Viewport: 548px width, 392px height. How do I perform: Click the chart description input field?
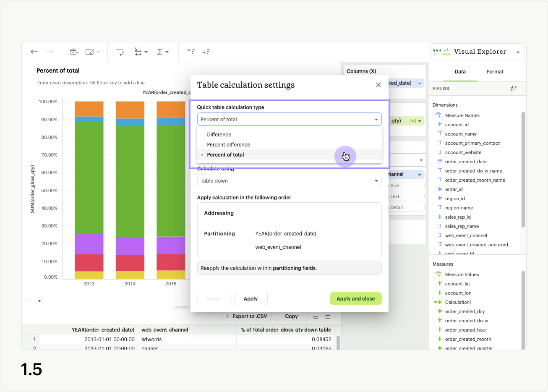[91, 83]
